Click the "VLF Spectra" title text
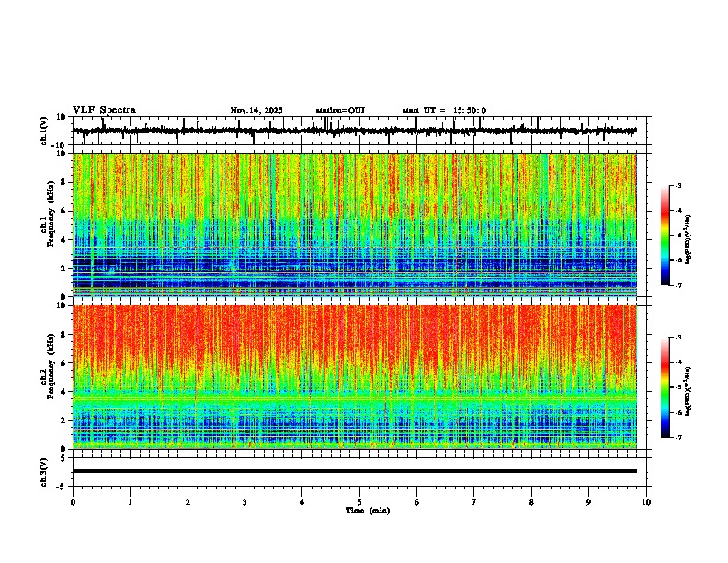728x563 pixels. [104, 110]
